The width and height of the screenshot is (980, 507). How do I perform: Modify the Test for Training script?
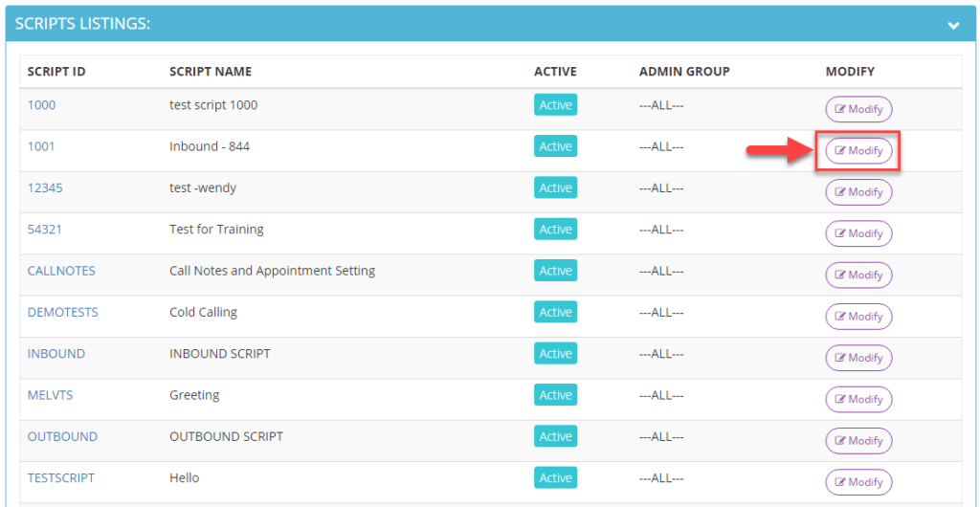858,233
